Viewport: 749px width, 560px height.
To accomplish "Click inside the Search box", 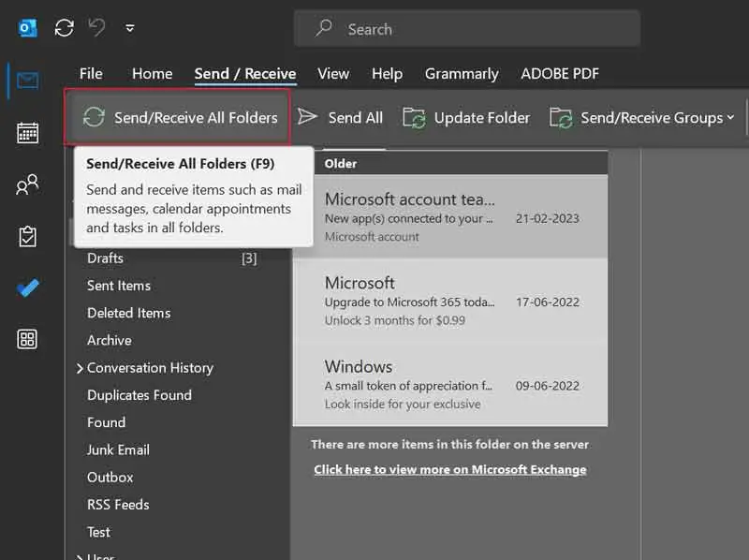I will tap(466, 29).
